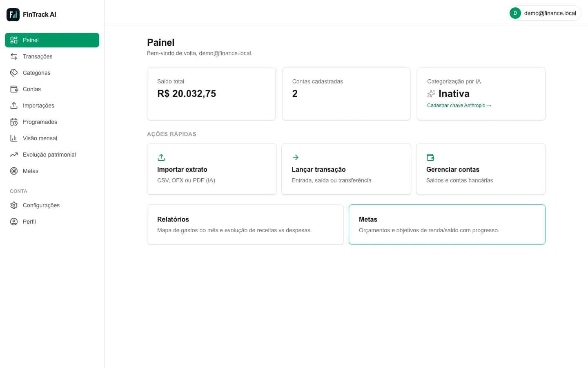Click the CSV, OFX ou PDF (IA) text
Screen dimensions: 588x368
click(x=186, y=180)
